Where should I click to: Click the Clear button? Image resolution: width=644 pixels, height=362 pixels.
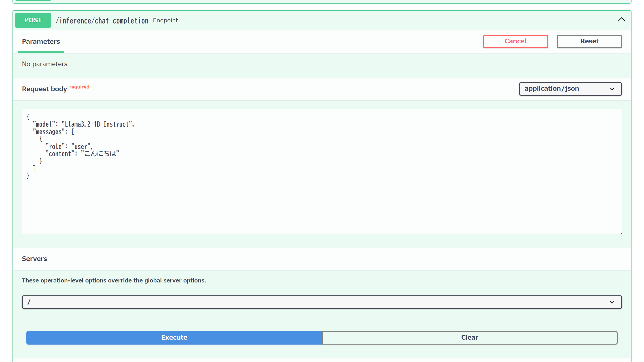pyautogui.click(x=470, y=337)
